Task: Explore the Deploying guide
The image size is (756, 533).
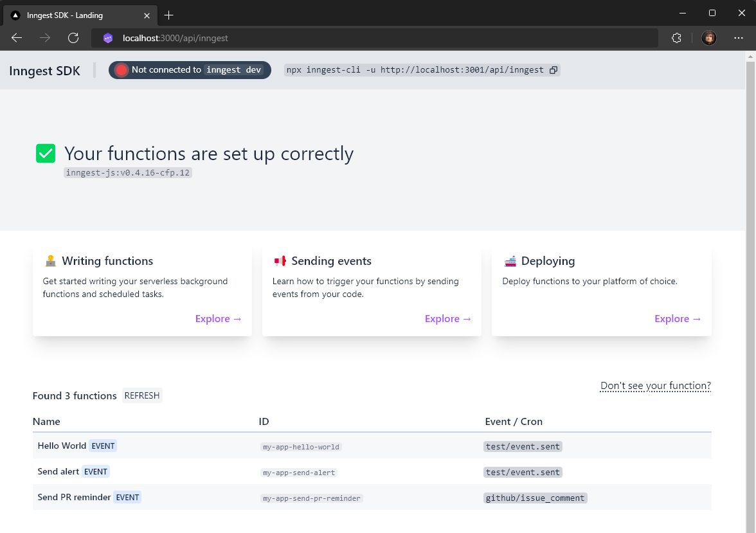Action: click(x=678, y=319)
